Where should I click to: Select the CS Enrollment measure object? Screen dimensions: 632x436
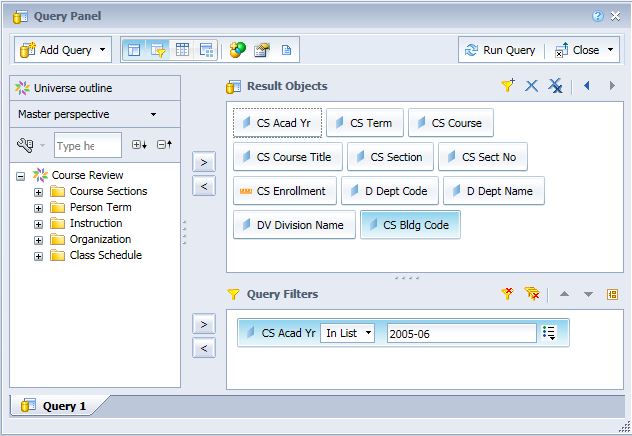pyautogui.click(x=285, y=191)
